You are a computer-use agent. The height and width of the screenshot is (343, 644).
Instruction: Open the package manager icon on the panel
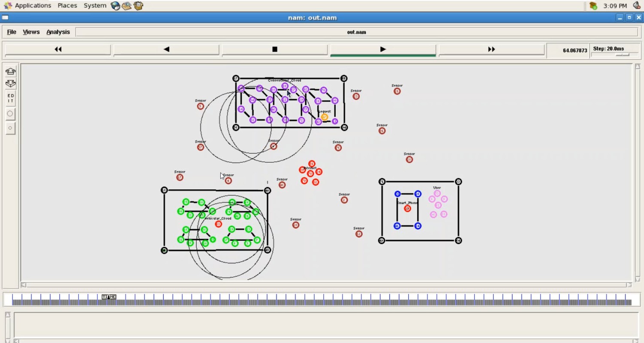(138, 6)
